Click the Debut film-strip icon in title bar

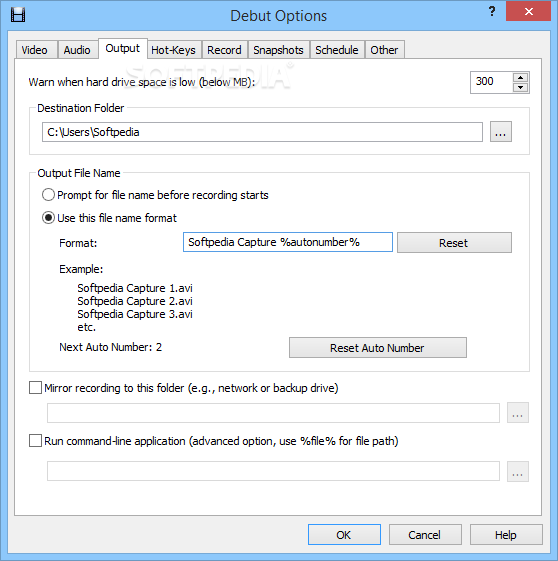tap(18, 15)
